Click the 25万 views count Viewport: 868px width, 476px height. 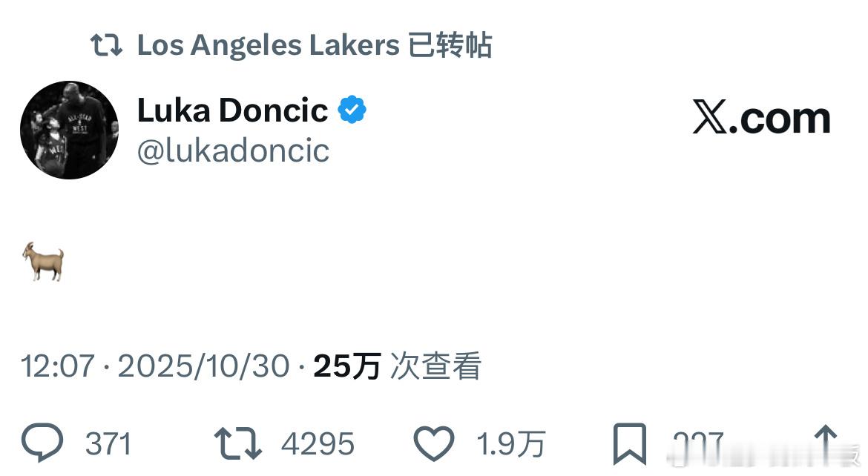[346, 366]
